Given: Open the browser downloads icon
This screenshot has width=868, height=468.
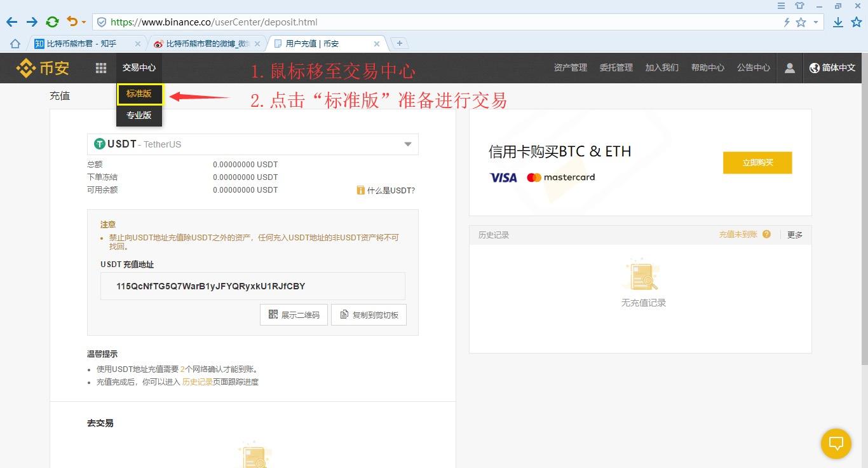Looking at the screenshot, I should 838,22.
